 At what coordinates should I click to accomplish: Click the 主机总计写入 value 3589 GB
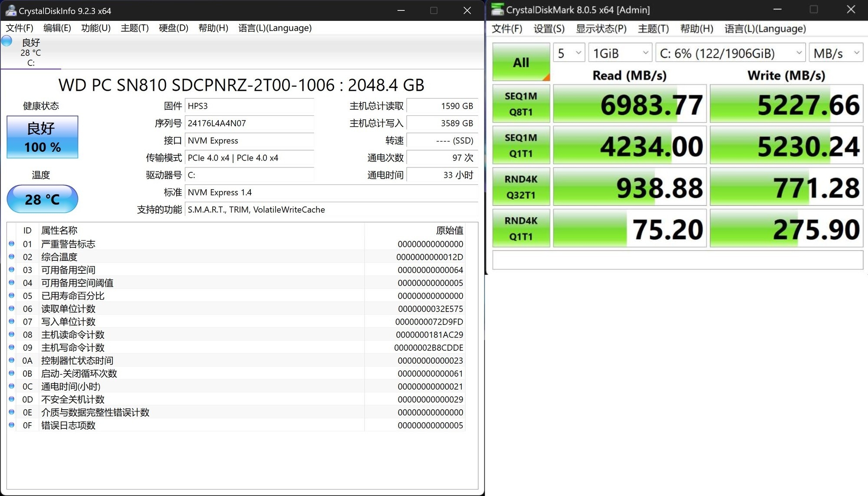[442, 123]
